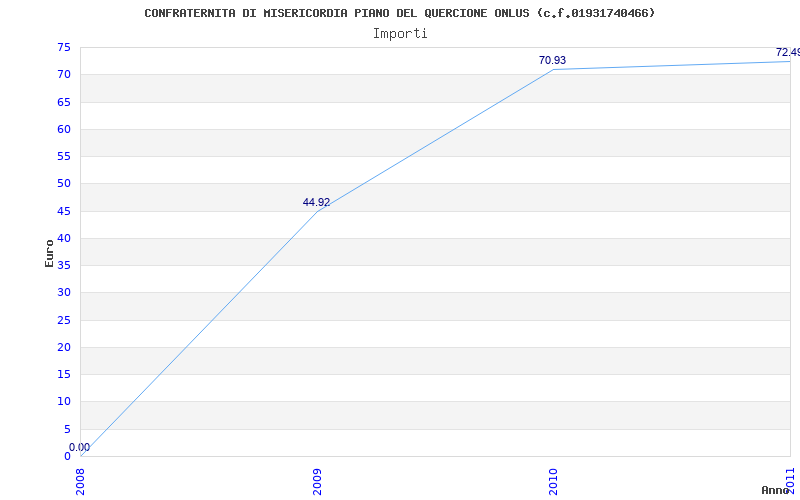Click the 0 y-axis tick label
This screenshot has width=800, height=500.
tap(67, 456)
